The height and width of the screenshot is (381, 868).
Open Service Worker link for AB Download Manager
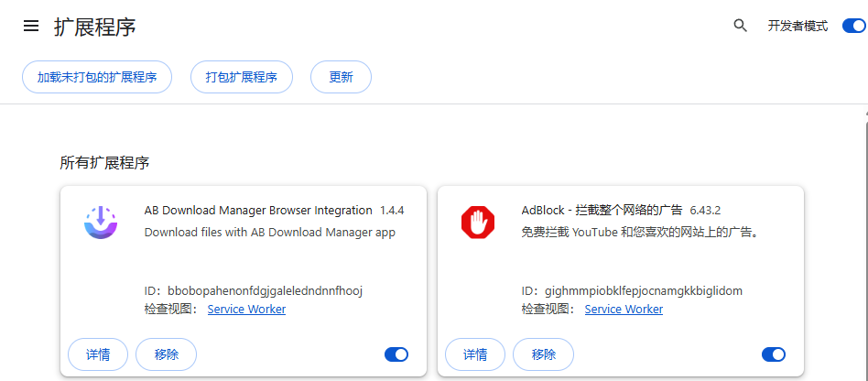coord(246,309)
